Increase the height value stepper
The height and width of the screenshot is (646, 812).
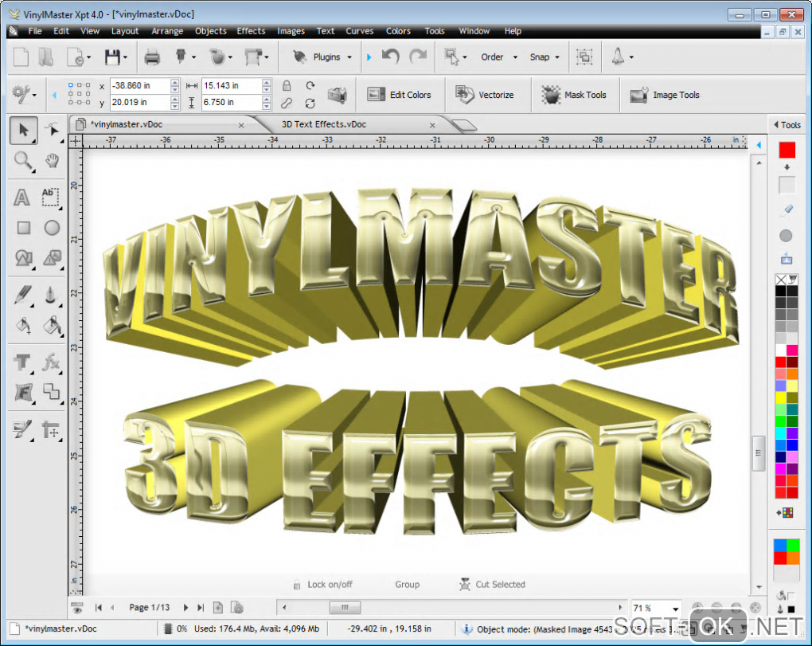coord(266,99)
